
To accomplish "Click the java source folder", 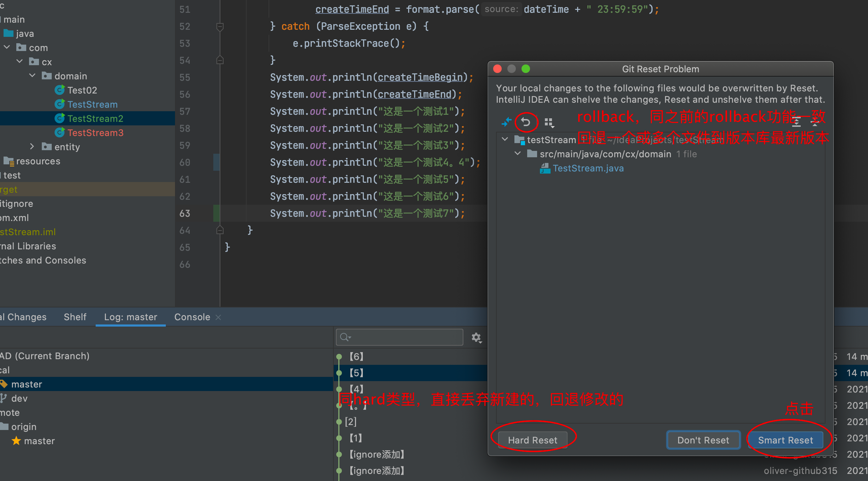I will [x=25, y=33].
